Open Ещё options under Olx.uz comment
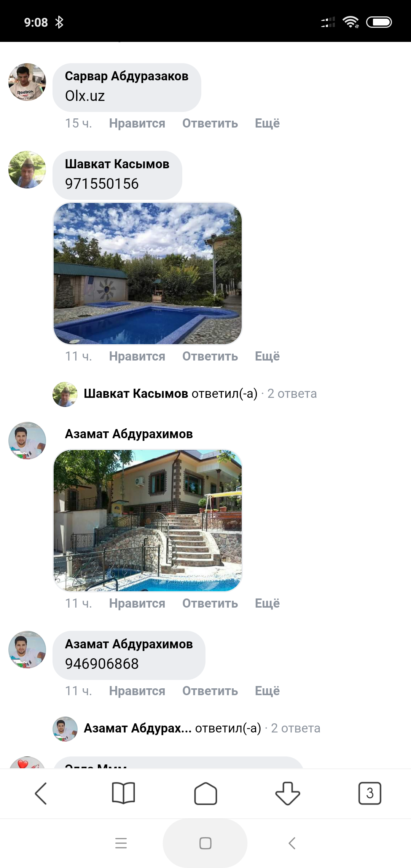 point(267,123)
